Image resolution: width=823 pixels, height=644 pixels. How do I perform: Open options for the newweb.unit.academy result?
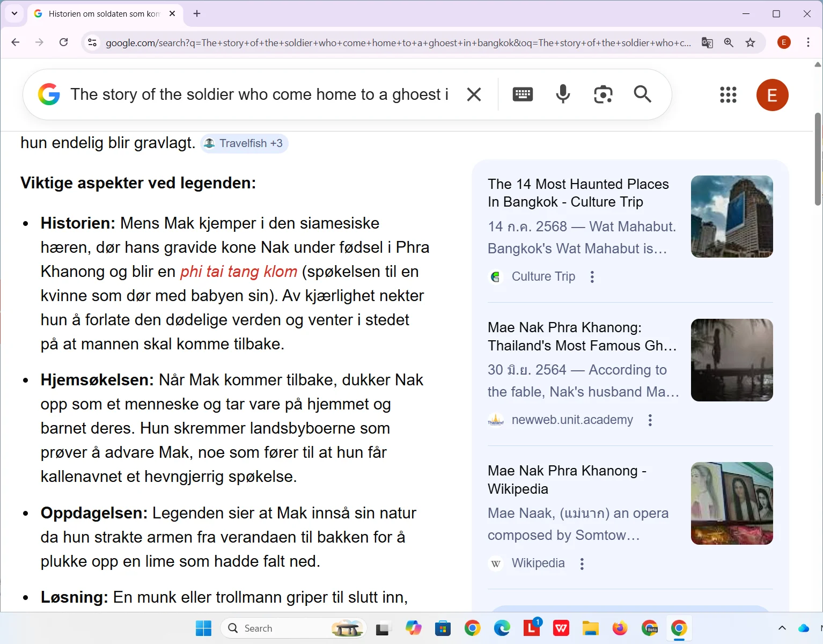click(x=650, y=420)
